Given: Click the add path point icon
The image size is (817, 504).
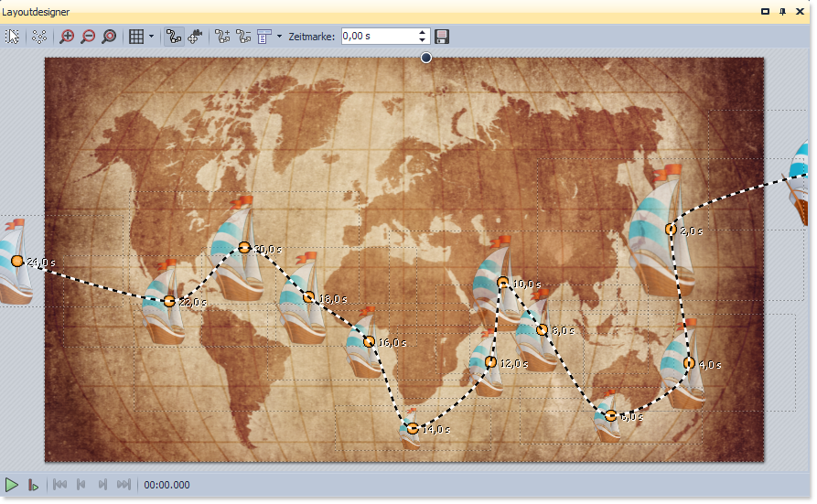Looking at the screenshot, I should click(x=222, y=37).
